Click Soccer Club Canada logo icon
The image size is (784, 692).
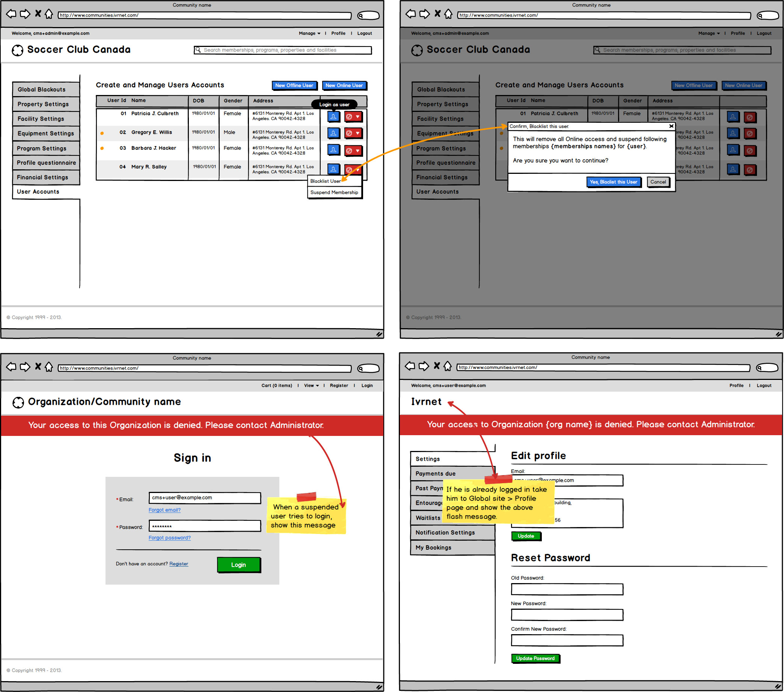pos(18,50)
